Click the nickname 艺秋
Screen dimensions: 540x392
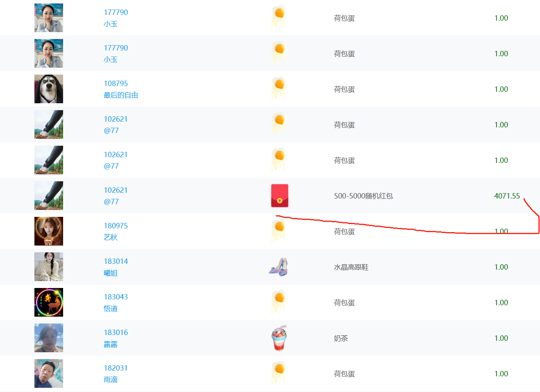111,237
